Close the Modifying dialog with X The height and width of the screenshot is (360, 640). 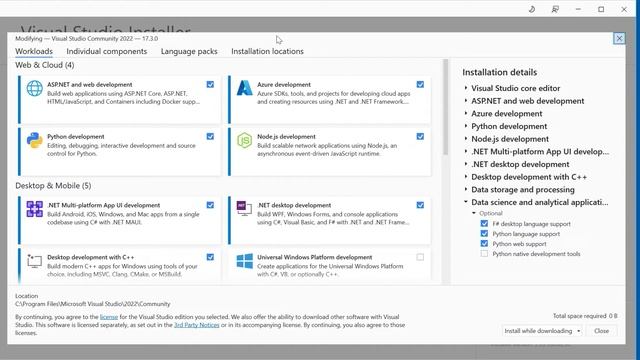pyautogui.click(x=619, y=38)
